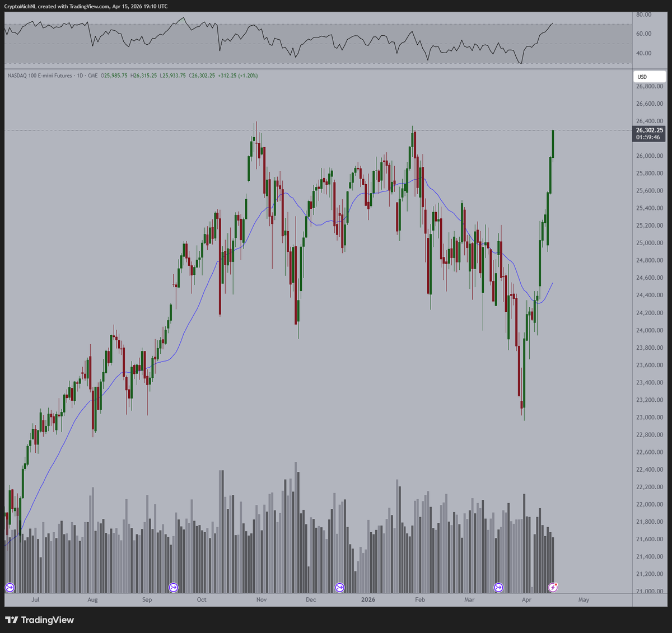Click the CryptoMichNL attribution header text
The image size is (672, 633).
[x=86, y=6]
